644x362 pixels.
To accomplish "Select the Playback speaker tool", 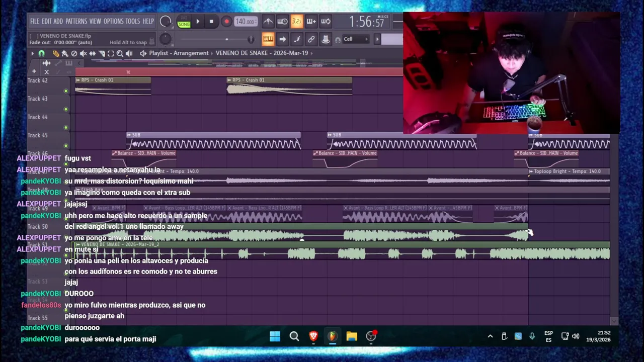I will (129, 53).
